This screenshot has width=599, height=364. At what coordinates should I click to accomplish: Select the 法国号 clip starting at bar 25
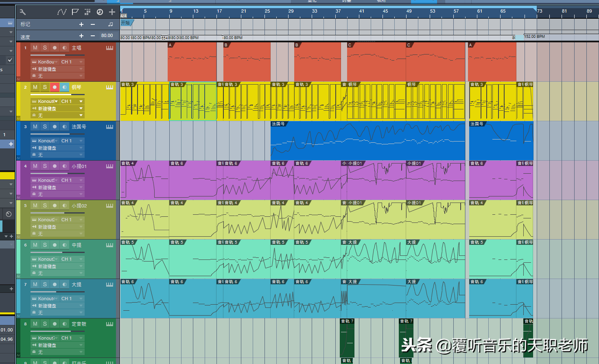point(368,140)
